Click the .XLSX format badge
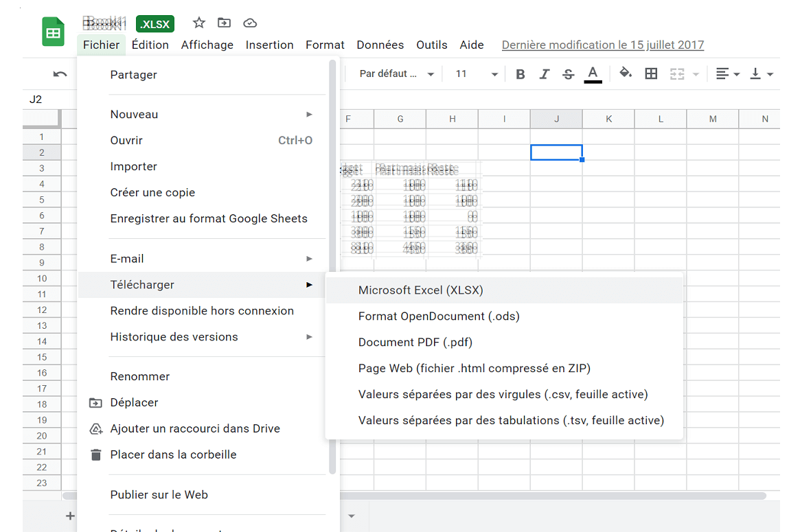Screen dimensions: 789x532 pyautogui.click(x=155, y=24)
